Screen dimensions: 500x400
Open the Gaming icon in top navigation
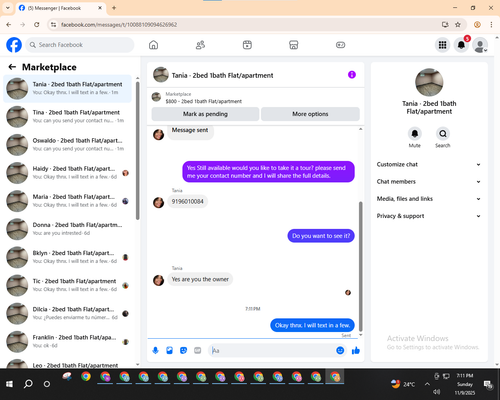pyautogui.click(x=340, y=45)
